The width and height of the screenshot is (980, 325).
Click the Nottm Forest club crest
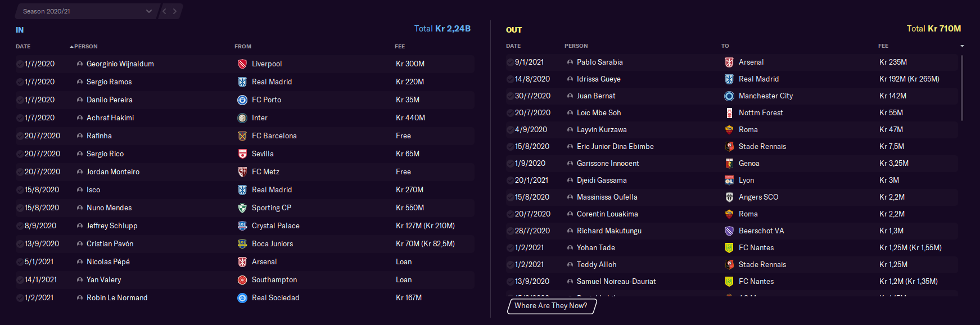[x=729, y=113]
